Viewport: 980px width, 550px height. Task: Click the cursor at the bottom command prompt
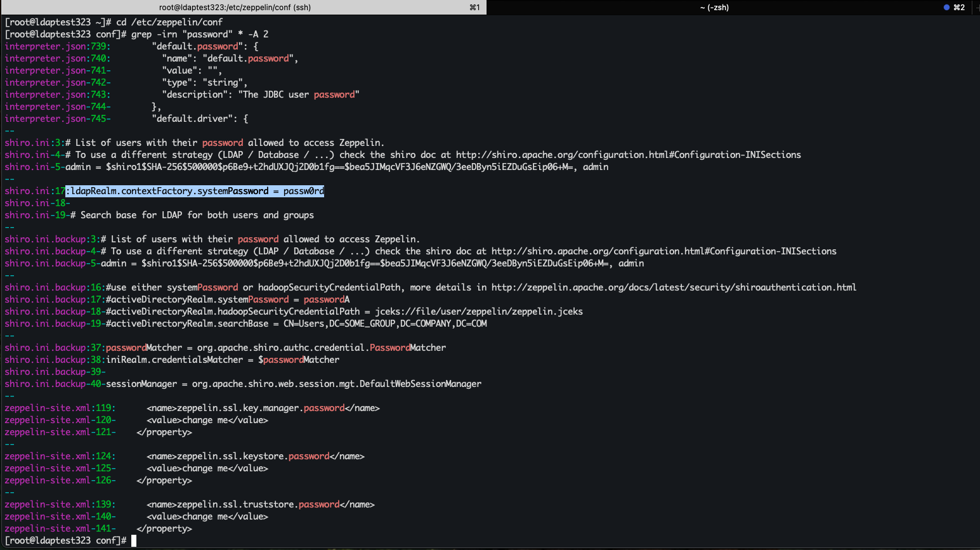click(134, 540)
